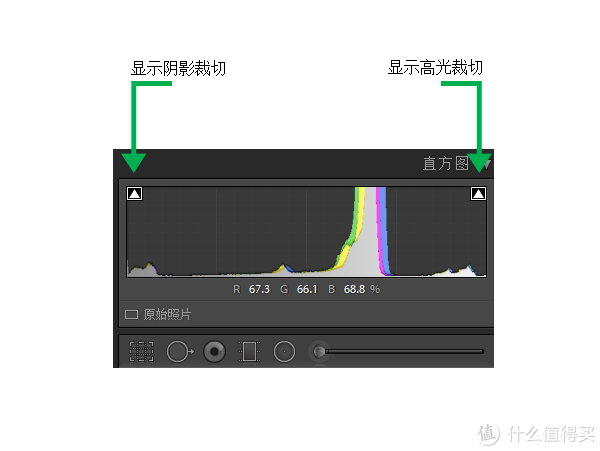Click the 直方图 panel header title
The image size is (600, 451).
[x=445, y=163]
